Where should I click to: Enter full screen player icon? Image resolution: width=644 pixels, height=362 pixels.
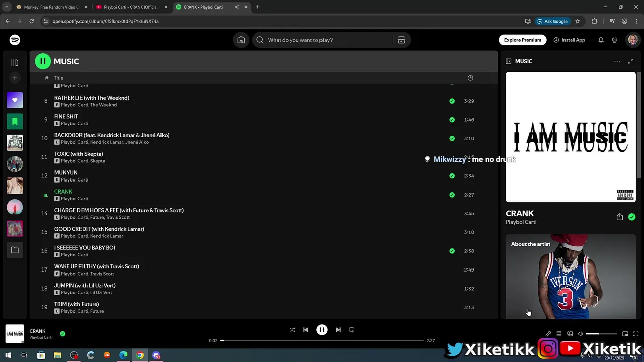(x=636, y=334)
